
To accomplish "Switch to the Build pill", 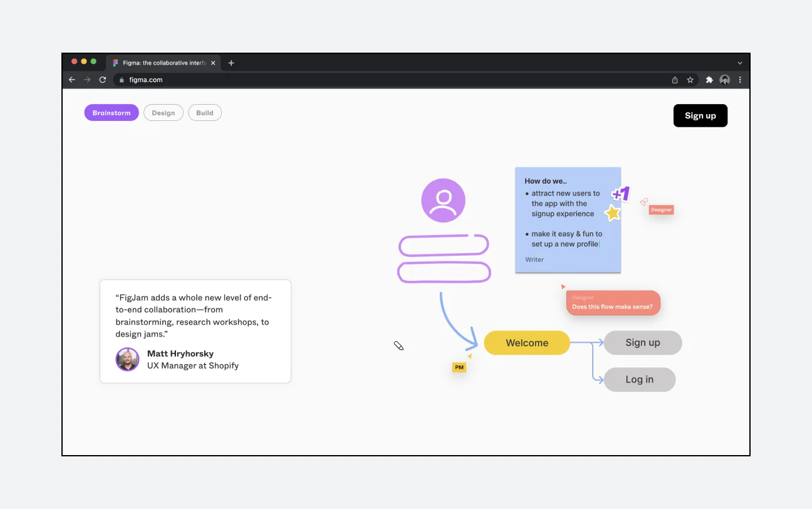I will [x=205, y=113].
